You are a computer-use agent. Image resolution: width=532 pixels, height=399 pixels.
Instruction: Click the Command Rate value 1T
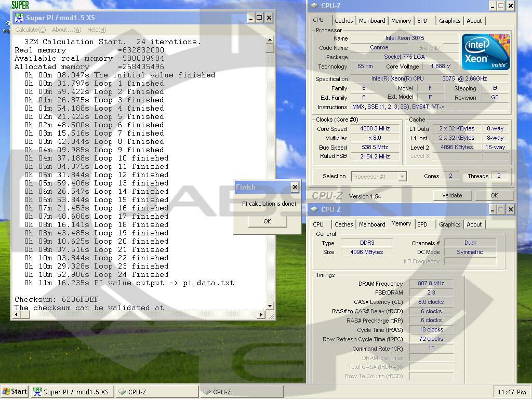coord(431,348)
